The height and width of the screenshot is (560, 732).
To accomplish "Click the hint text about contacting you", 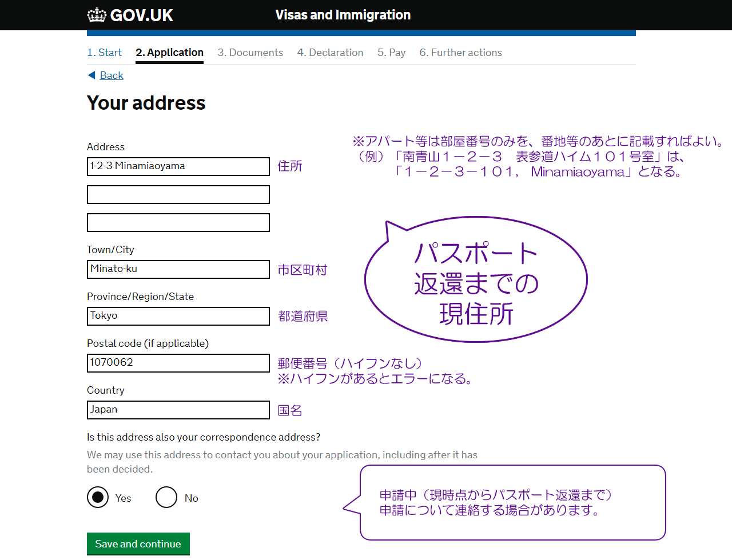I will (x=282, y=462).
